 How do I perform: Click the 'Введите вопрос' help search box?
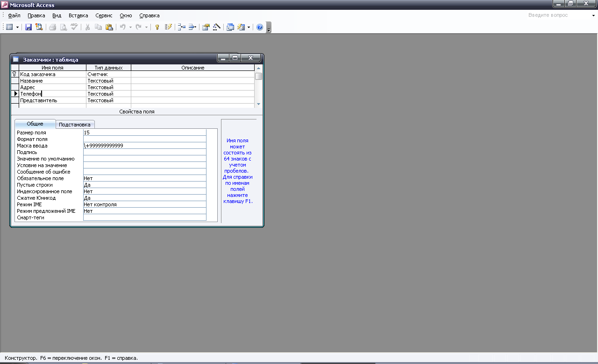(558, 15)
